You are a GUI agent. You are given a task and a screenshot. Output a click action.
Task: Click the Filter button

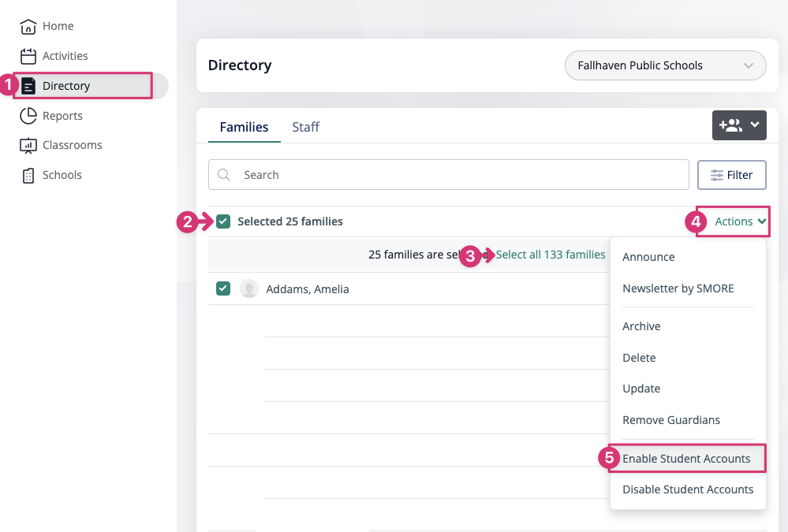pos(731,175)
